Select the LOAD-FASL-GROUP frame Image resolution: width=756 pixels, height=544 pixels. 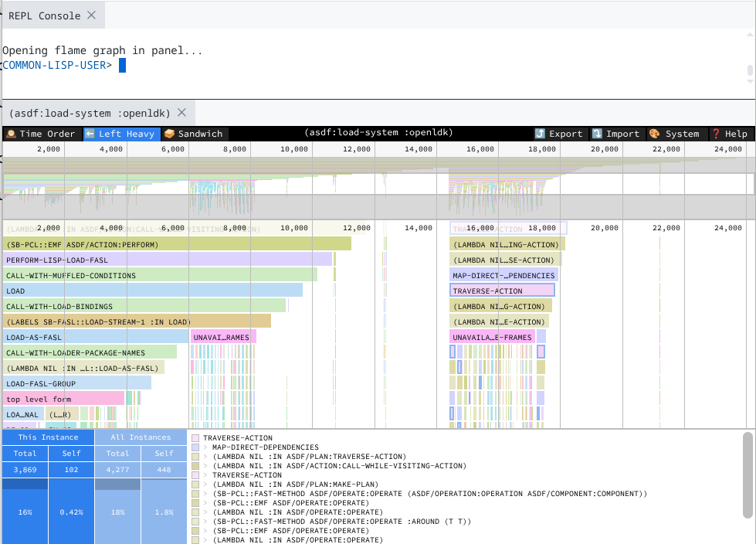76,383
